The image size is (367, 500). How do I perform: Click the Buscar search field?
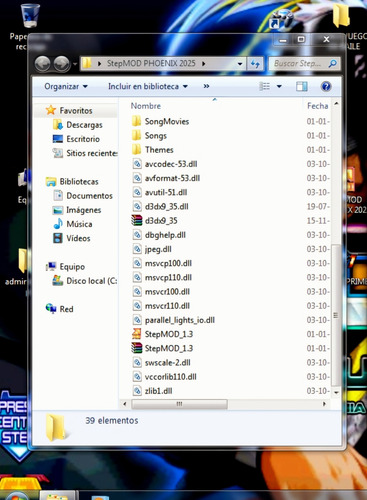pos(301,64)
